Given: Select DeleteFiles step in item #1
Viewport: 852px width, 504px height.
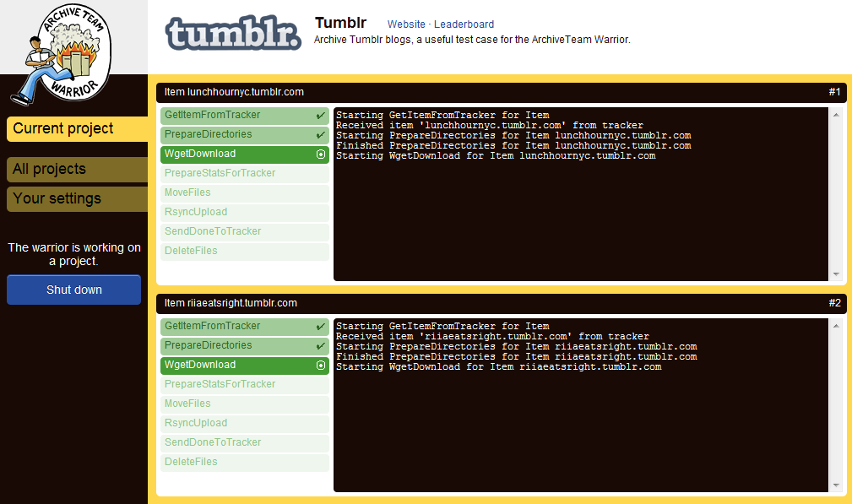Looking at the screenshot, I should [245, 251].
